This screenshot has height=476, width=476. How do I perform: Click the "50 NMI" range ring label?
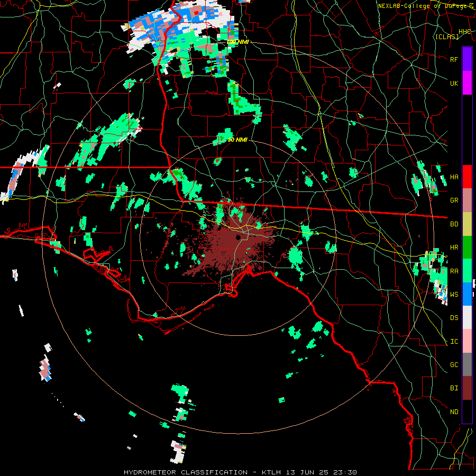click(237, 140)
